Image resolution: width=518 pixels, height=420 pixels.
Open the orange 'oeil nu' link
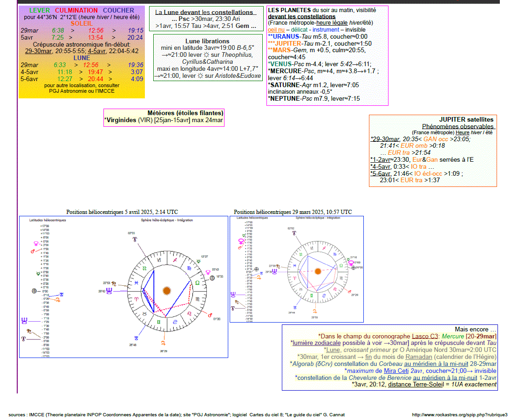276,30
